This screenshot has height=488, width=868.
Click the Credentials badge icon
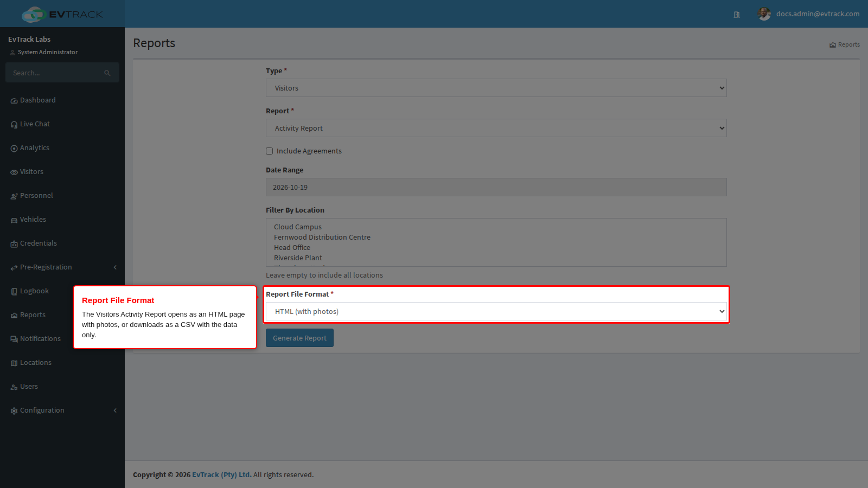click(x=14, y=244)
